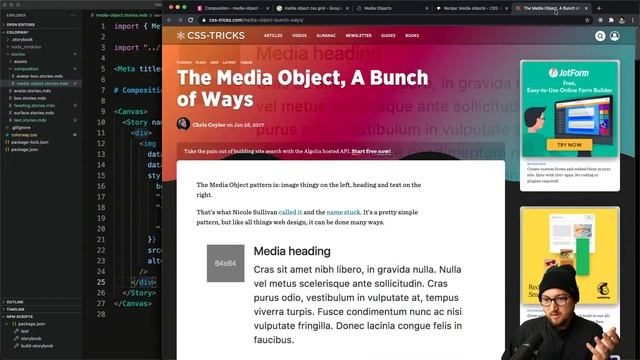Image resolution: width=640 pixels, height=360 pixels.
Task: Open media-object.stories.mdx in Explorer
Action: pos(42,83)
